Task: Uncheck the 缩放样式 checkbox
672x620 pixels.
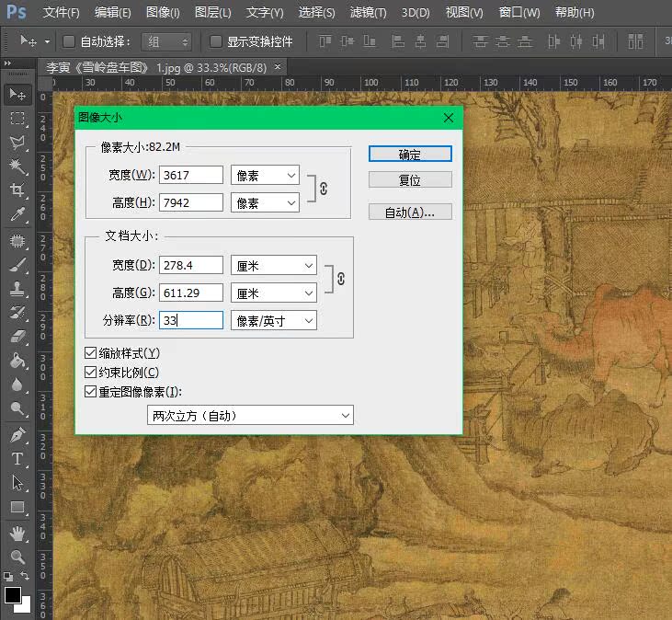Action: coord(90,353)
